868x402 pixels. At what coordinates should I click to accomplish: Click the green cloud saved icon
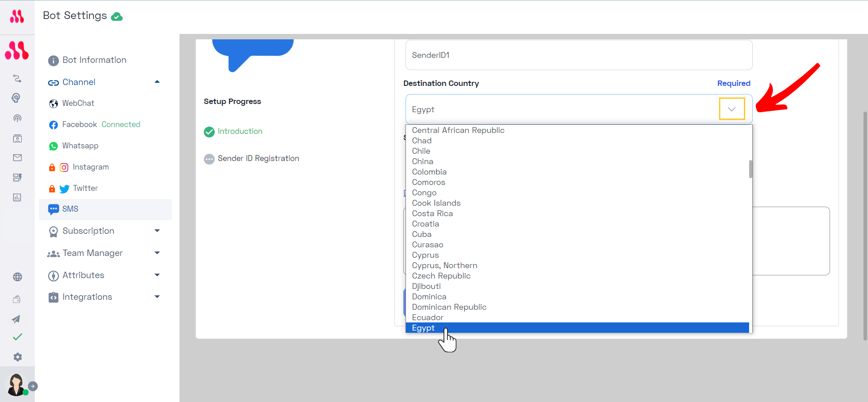point(117,17)
